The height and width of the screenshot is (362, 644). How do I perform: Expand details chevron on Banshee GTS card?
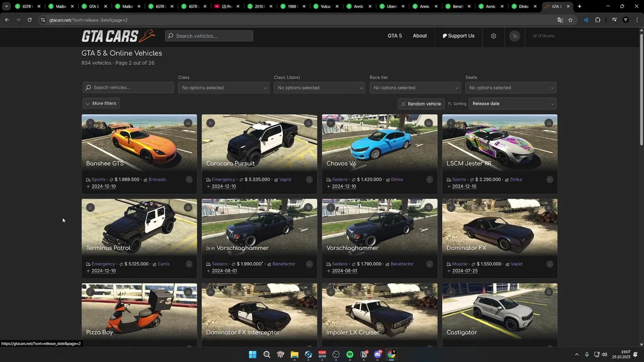point(189,179)
